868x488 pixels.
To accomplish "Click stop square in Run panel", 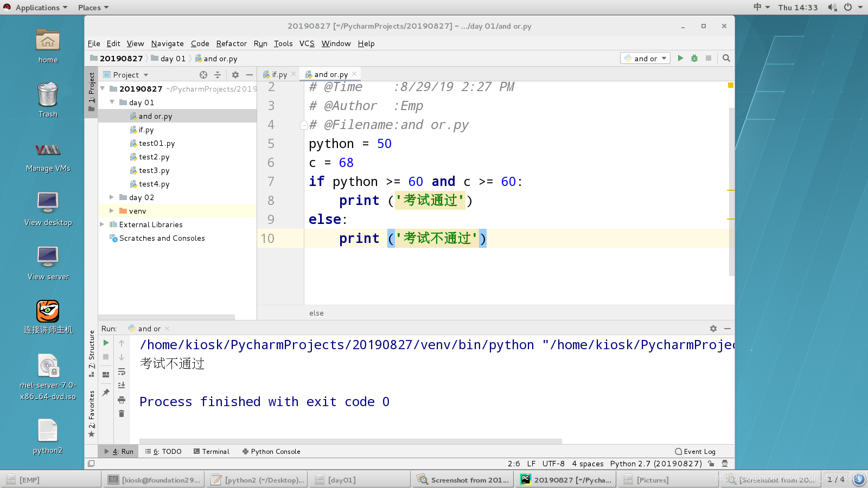I will tap(106, 357).
